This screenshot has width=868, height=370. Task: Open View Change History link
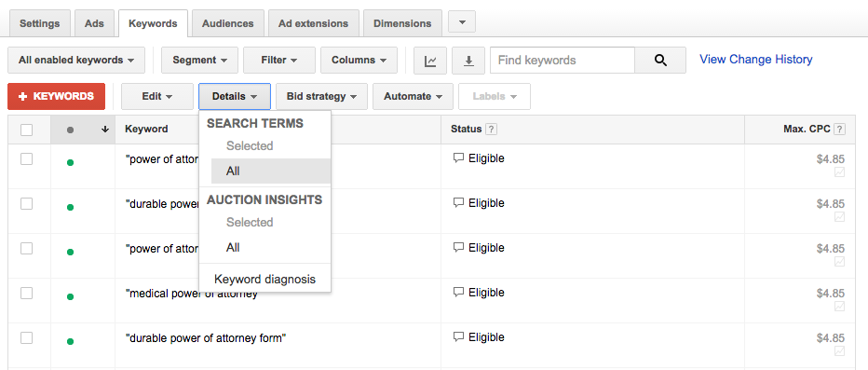(x=755, y=60)
